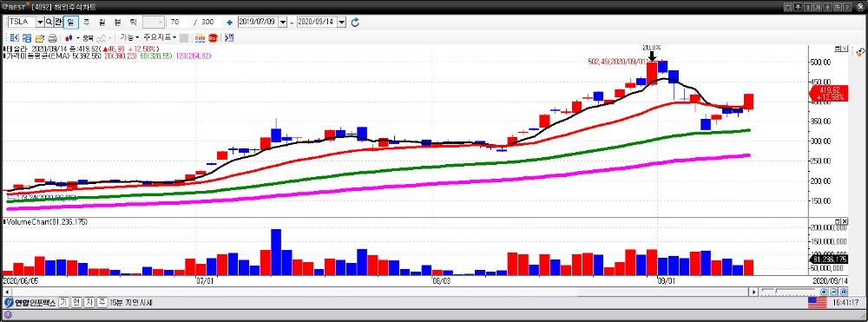Open the 주요지표 menu
This screenshot has height=322, width=868.
tap(160, 37)
